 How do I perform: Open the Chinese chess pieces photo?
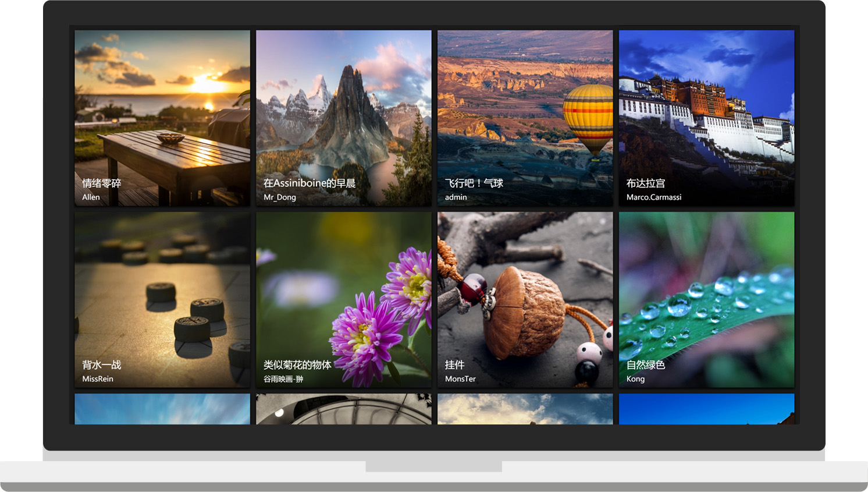162,300
